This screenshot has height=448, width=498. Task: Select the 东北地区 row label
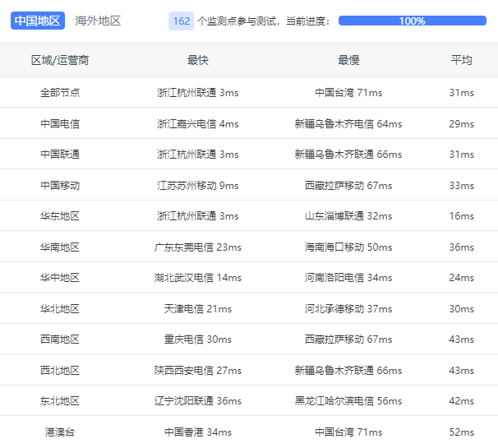click(60, 400)
